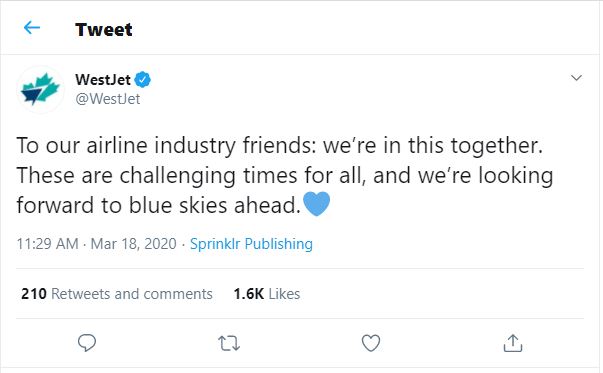The height and width of the screenshot is (373, 603).
Task: Click the Mar 18, 2020 date
Action: click(133, 244)
